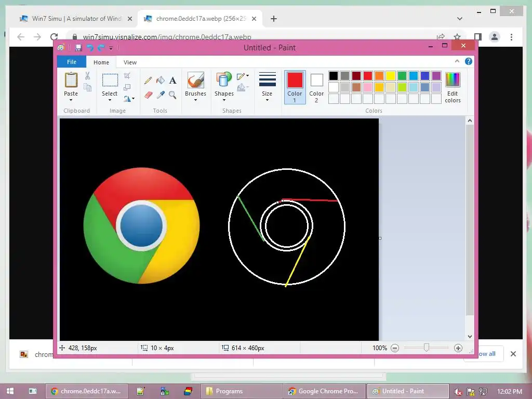Click the browser address bar URL
Image resolution: width=532 pixels, height=399 pixels.
point(167,37)
